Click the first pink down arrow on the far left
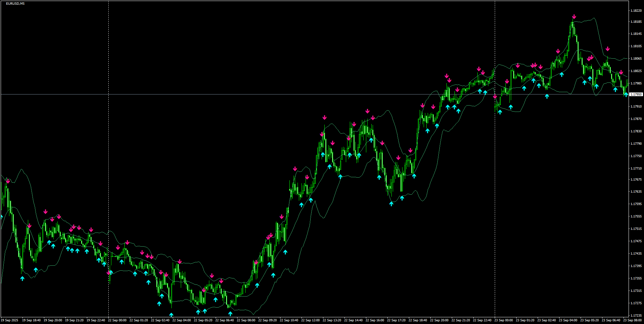644x324 pixels. coord(8,180)
